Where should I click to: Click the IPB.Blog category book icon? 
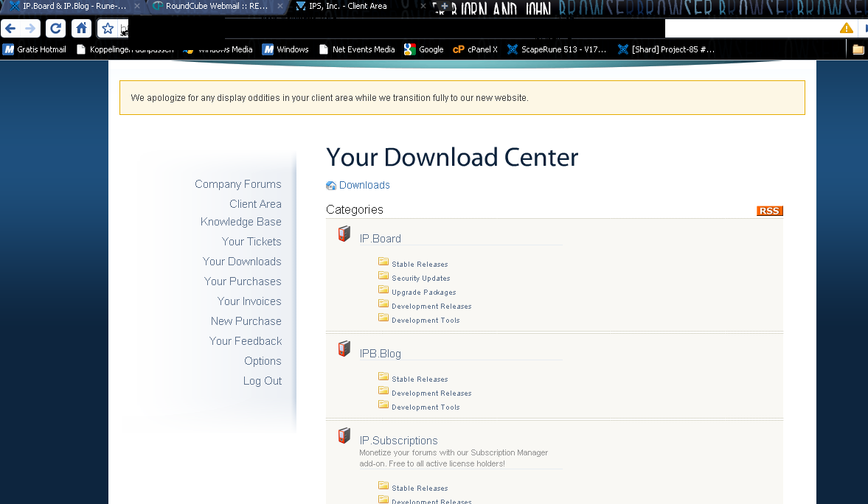click(x=344, y=349)
